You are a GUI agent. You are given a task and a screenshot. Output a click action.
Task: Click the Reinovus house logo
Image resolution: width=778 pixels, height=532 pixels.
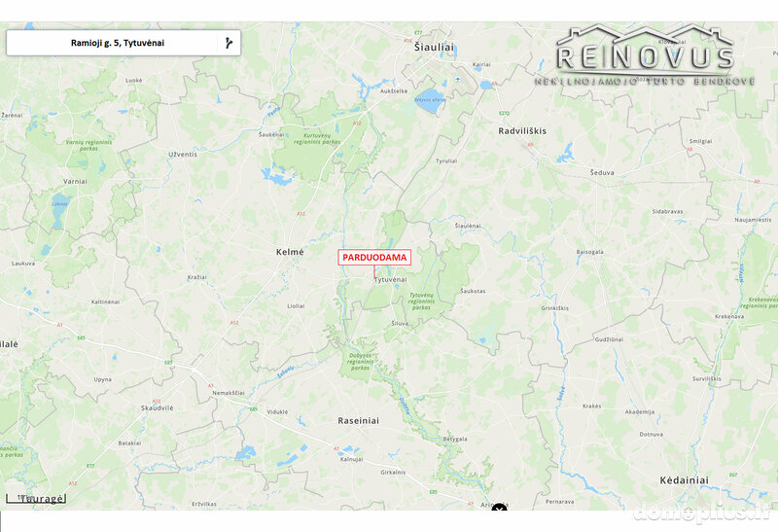(645, 54)
